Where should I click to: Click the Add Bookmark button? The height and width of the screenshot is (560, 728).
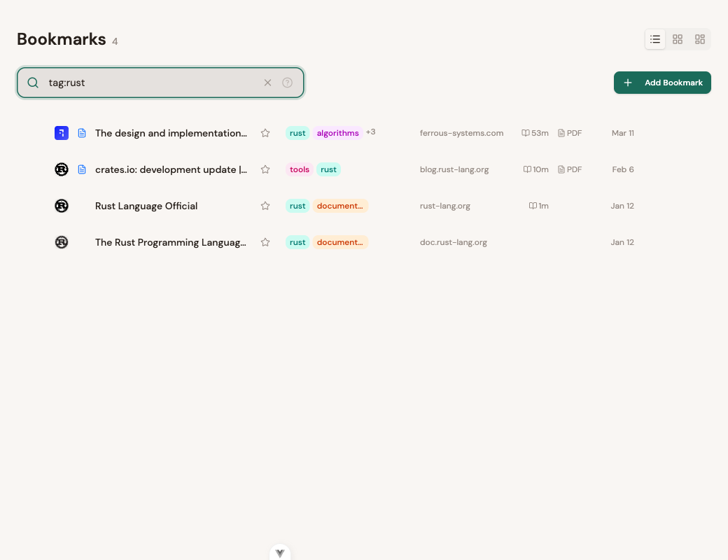[662, 83]
